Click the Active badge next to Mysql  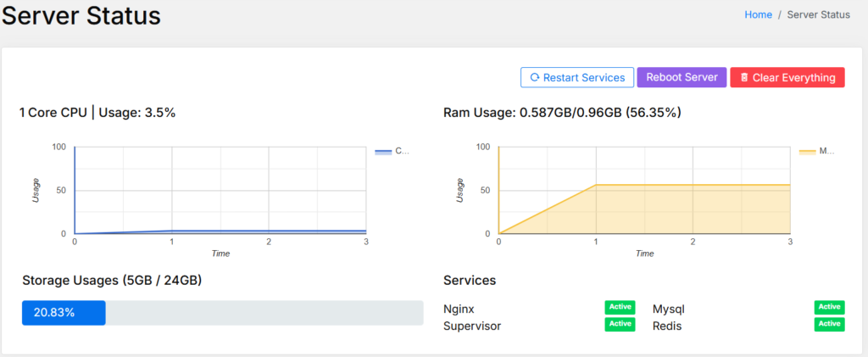pyautogui.click(x=829, y=307)
